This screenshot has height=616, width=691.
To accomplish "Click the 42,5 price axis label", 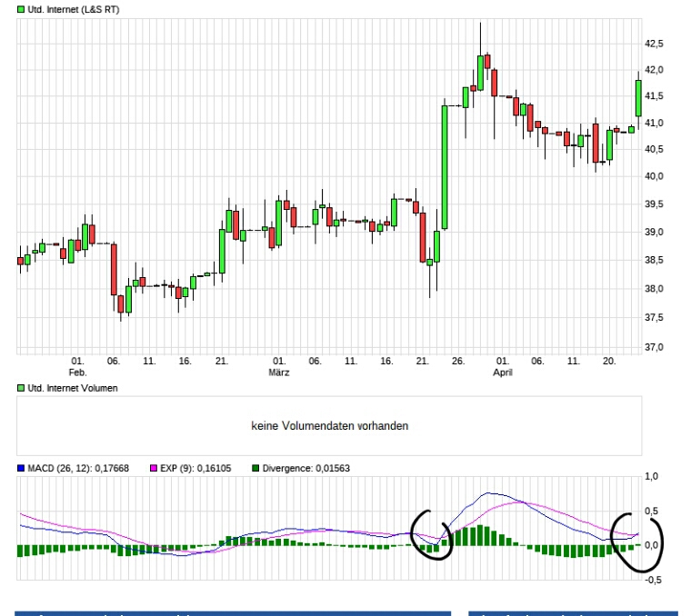I will coord(654,44).
